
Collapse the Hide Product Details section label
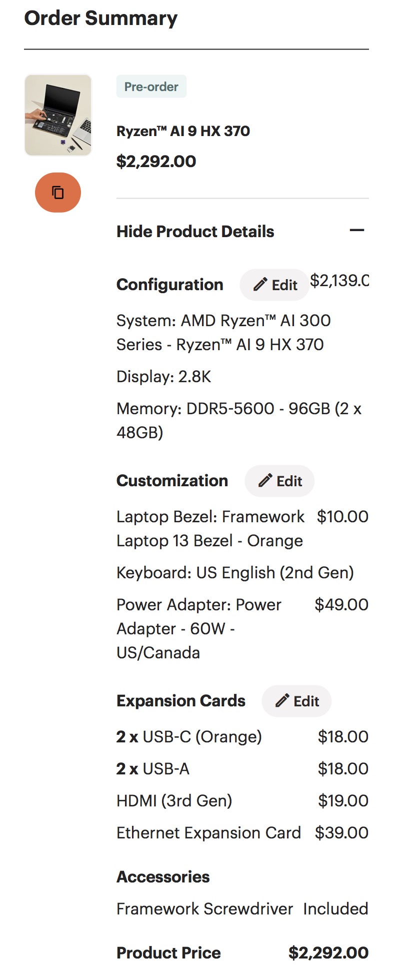(195, 232)
